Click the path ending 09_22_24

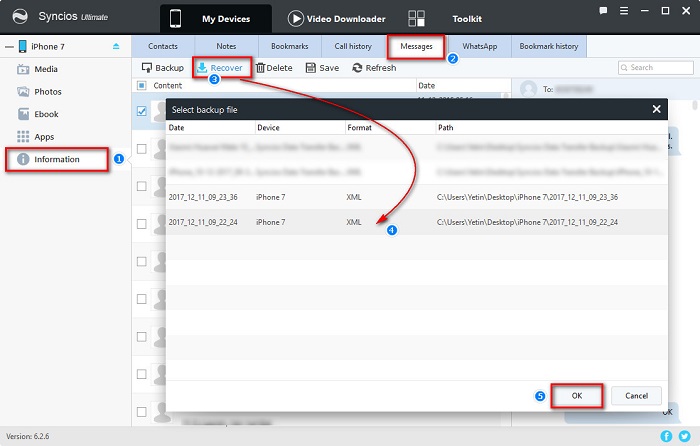pos(527,222)
